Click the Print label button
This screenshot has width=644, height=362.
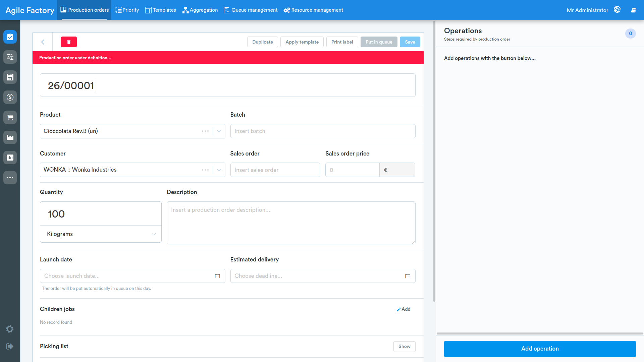(342, 42)
